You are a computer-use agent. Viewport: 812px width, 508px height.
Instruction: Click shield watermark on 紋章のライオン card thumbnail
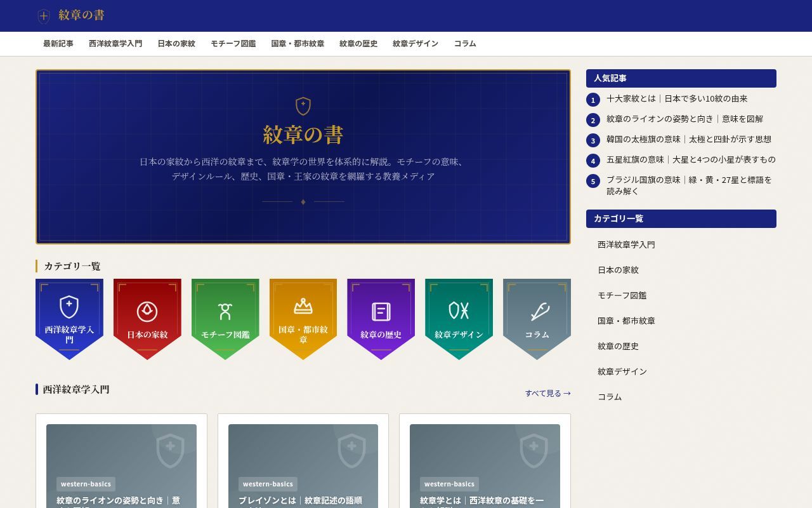[x=170, y=450]
